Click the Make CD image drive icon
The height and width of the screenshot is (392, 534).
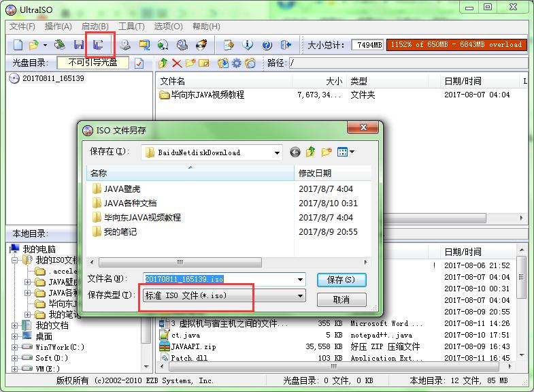tap(125, 45)
